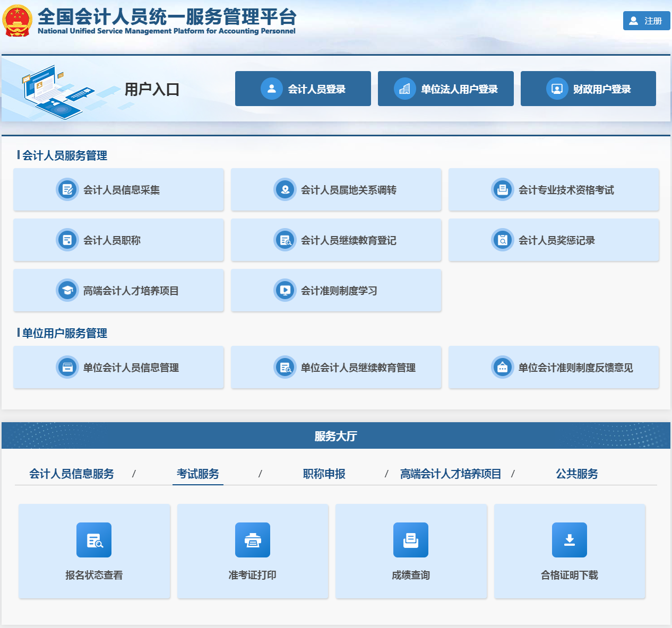This screenshot has width=672, height=628.
Task: Click the 单位会计准则制度反馈意见 icon
Action: tap(503, 368)
